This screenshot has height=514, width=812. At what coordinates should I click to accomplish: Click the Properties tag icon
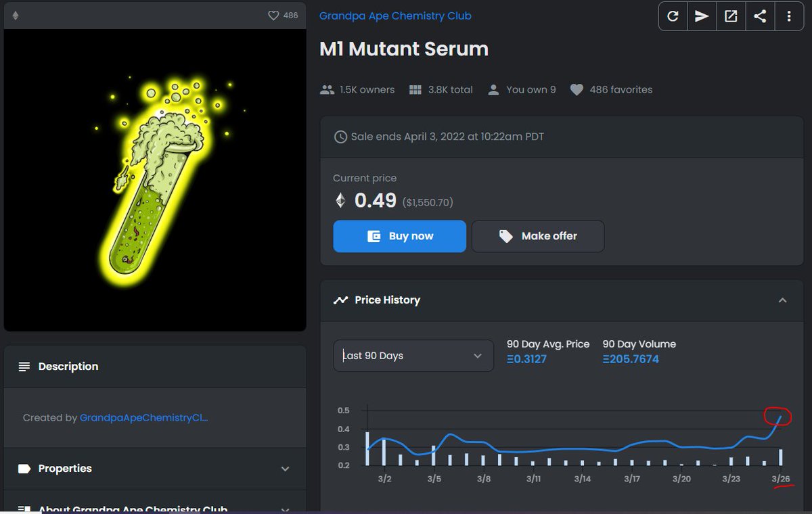(24, 469)
